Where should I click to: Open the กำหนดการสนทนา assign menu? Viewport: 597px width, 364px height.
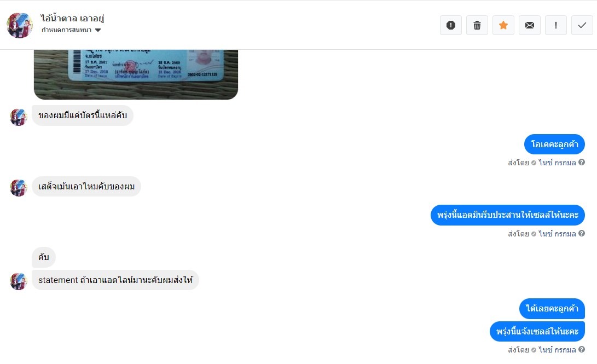coord(71,30)
